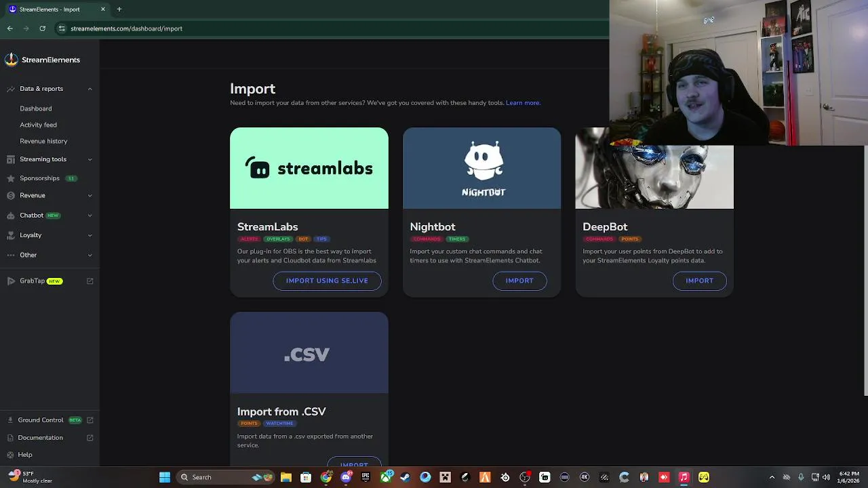Open Activity feed in the sidebar

coord(38,125)
